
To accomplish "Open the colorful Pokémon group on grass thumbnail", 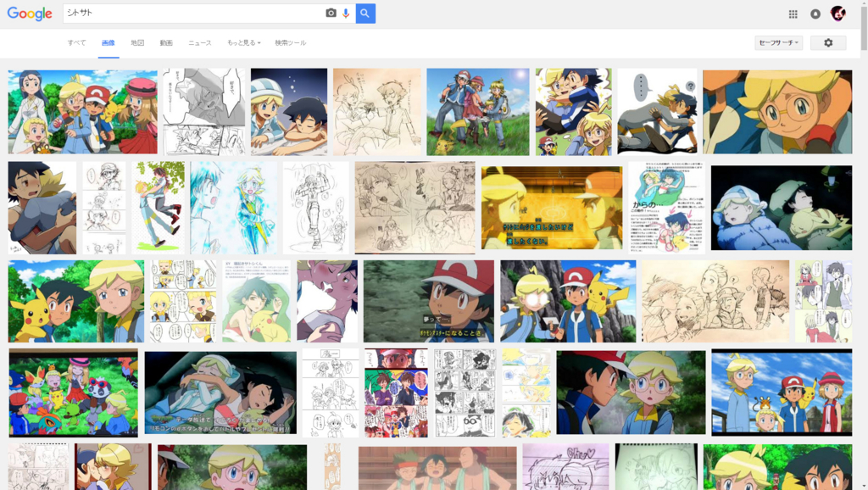I will click(73, 393).
